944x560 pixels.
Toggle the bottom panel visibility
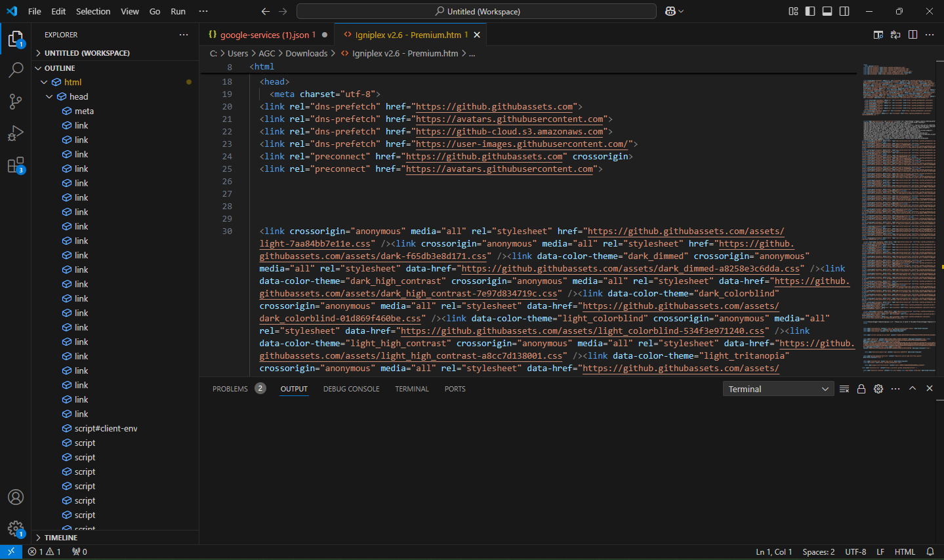coord(827,11)
